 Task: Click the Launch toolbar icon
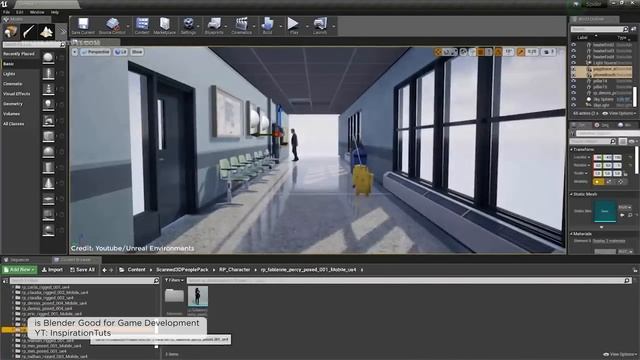pos(320,24)
